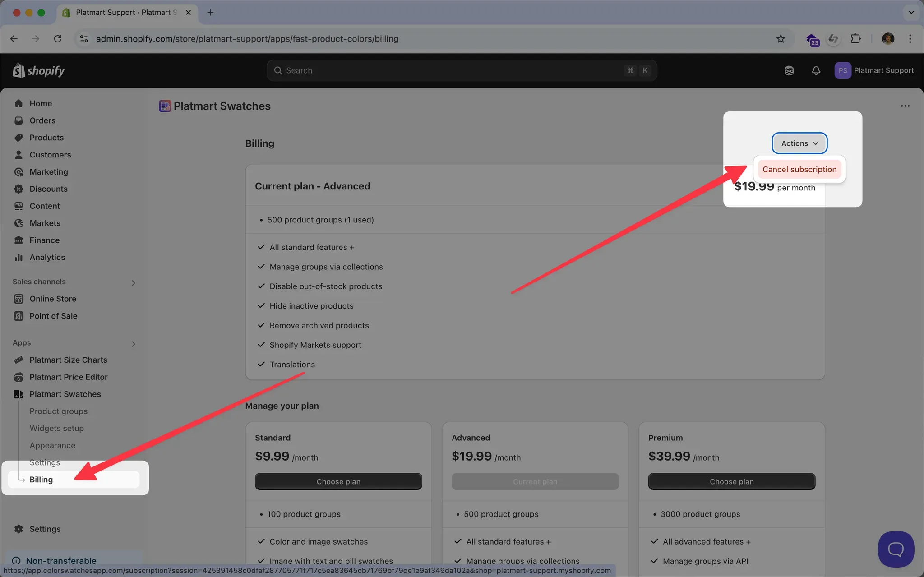Click the 'Shopify Markets support' feature
This screenshot has width=924, height=577.
tap(315, 345)
